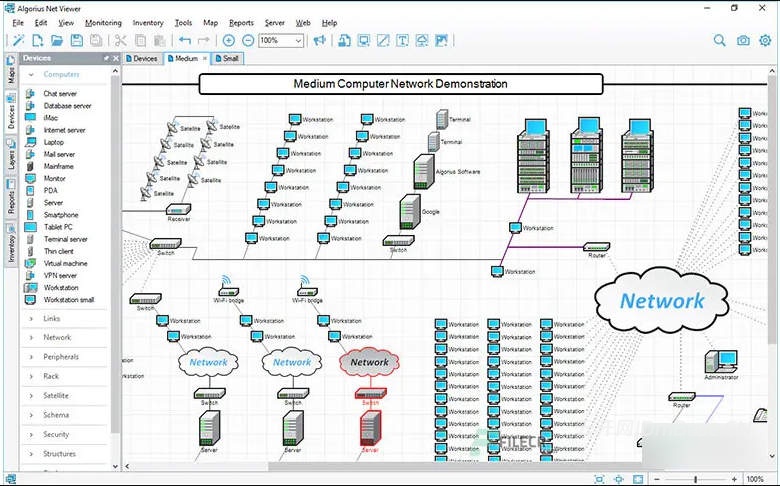Viewport: 780px width, 486px height.
Task: Open the File menu
Action: tap(18, 23)
